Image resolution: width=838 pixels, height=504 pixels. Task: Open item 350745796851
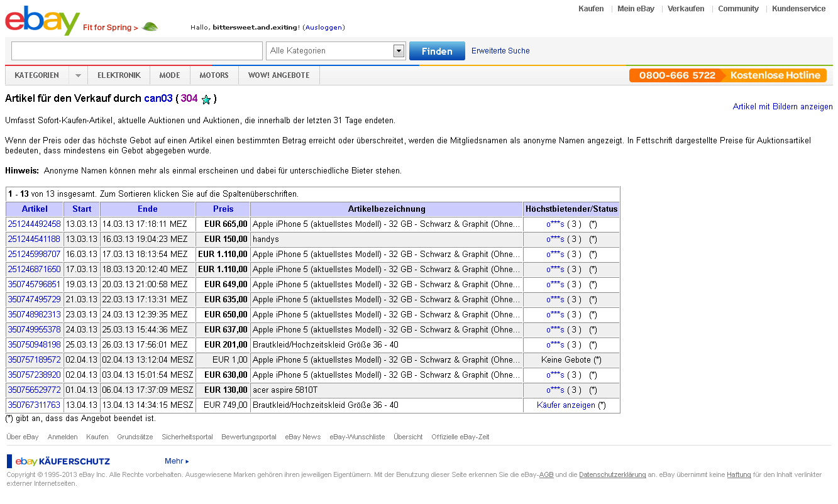point(35,285)
